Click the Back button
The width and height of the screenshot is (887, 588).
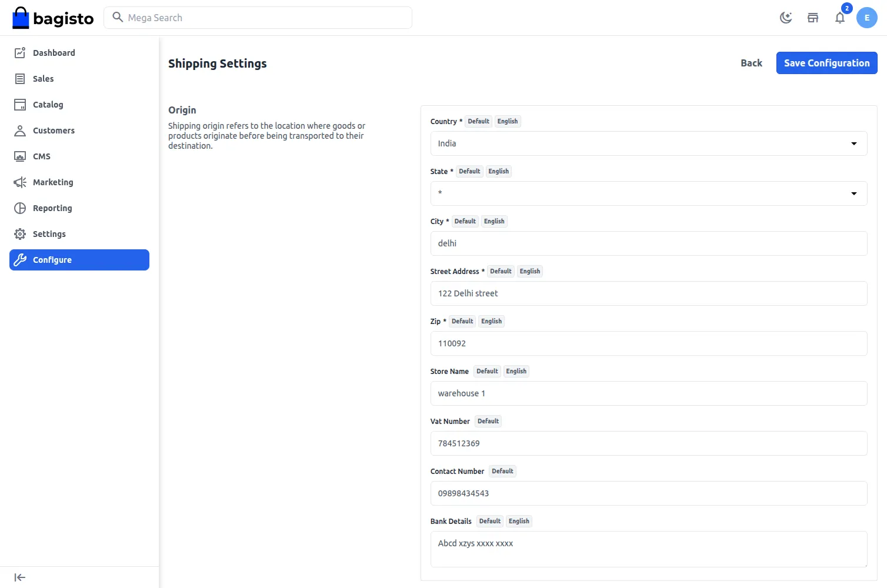tap(751, 63)
